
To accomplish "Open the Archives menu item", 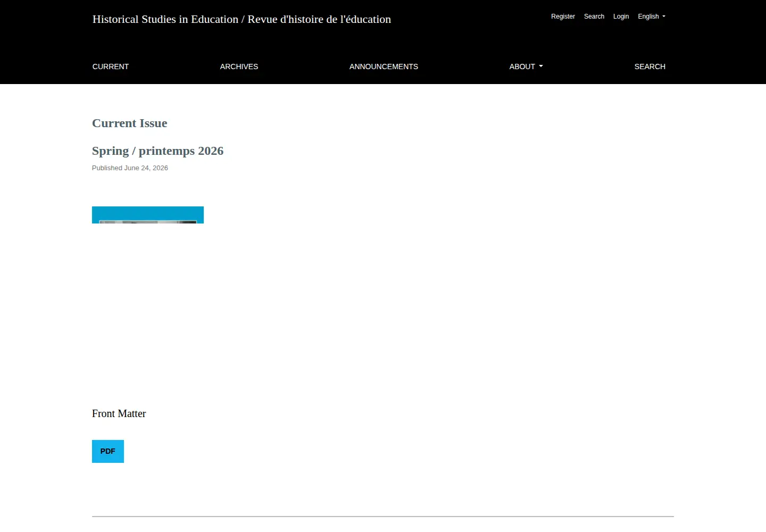I will (239, 66).
